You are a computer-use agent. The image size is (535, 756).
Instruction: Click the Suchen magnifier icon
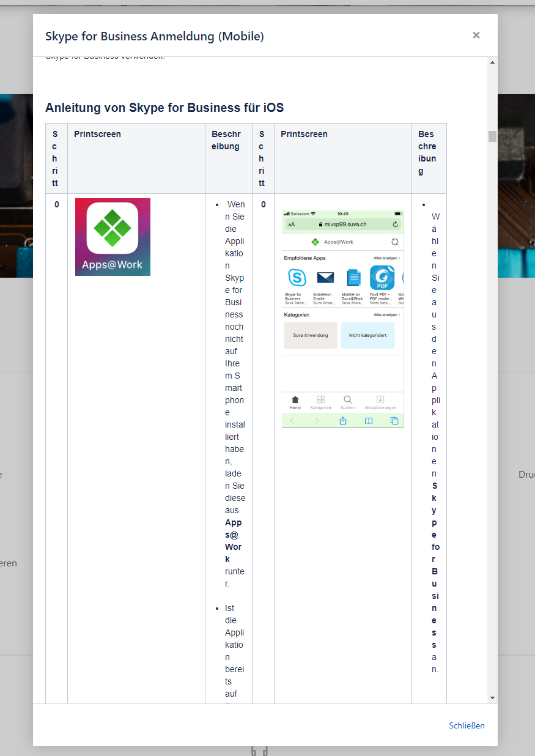(x=348, y=399)
